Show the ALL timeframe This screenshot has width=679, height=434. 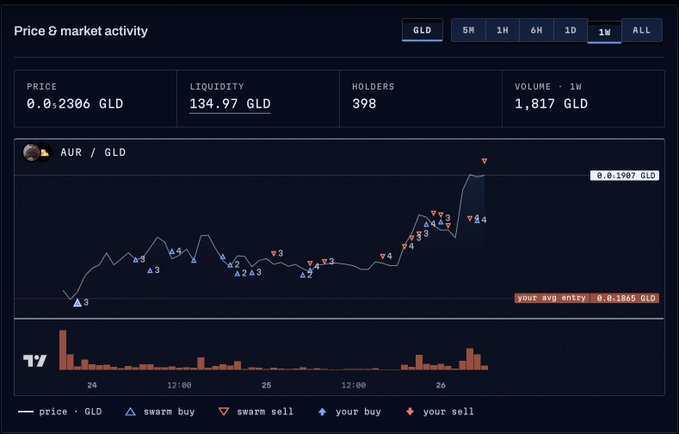[x=642, y=30]
